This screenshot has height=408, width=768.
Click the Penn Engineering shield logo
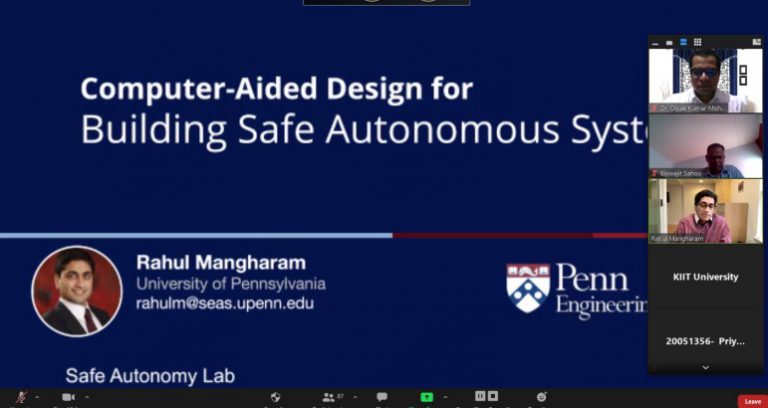(x=528, y=288)
